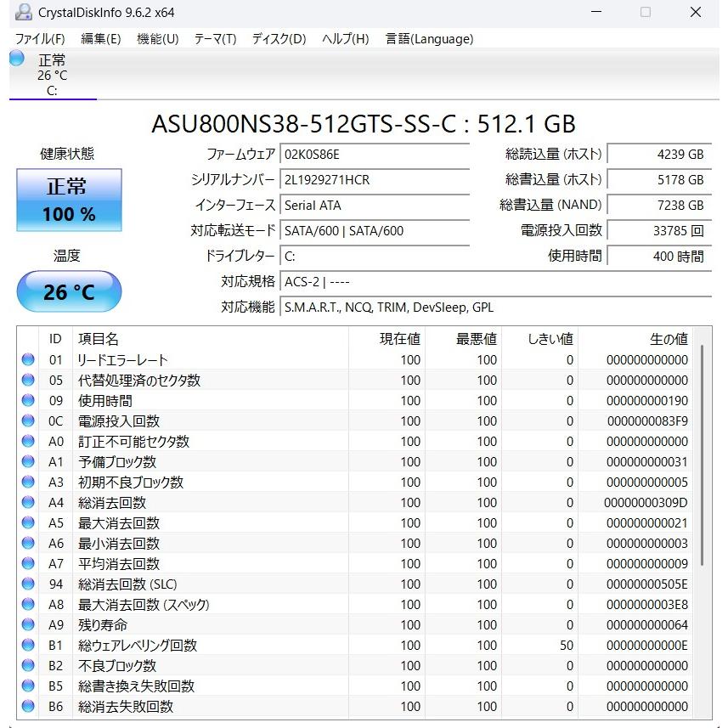This screenshot has height=728, width=728.
Task: Click status orb for row B6 総消去失敗回数
Action: 28,706
